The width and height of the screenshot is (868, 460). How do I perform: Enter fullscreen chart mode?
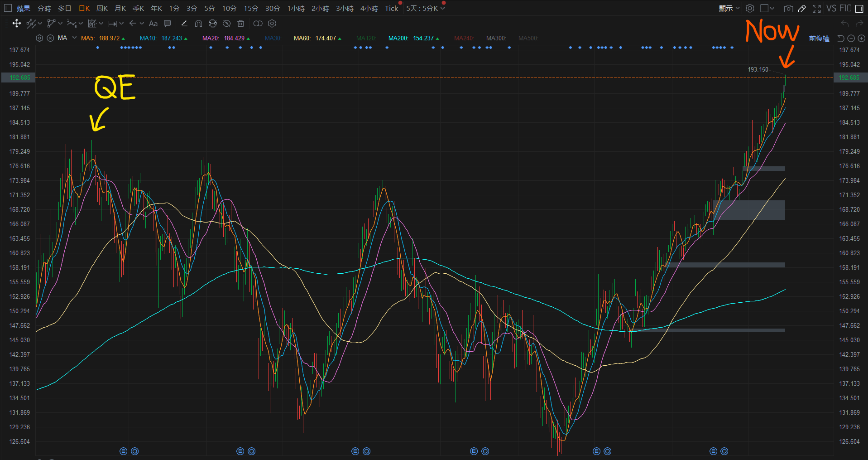pyautogui.click(x=817, y=8)
